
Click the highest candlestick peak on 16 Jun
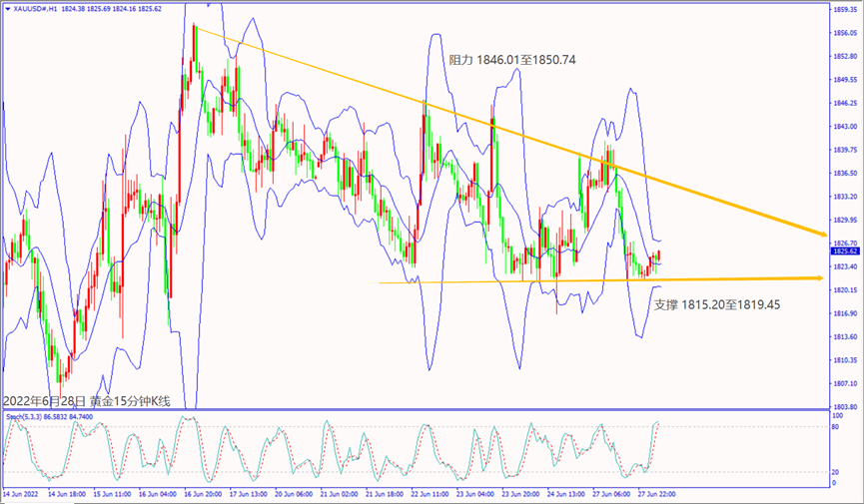coord(195,28)
